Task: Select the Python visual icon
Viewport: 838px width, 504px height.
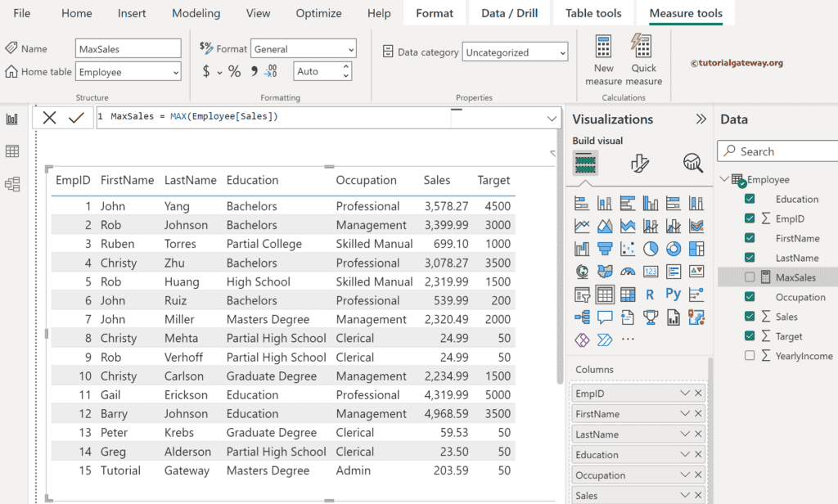Action: (x=673, y=295)
